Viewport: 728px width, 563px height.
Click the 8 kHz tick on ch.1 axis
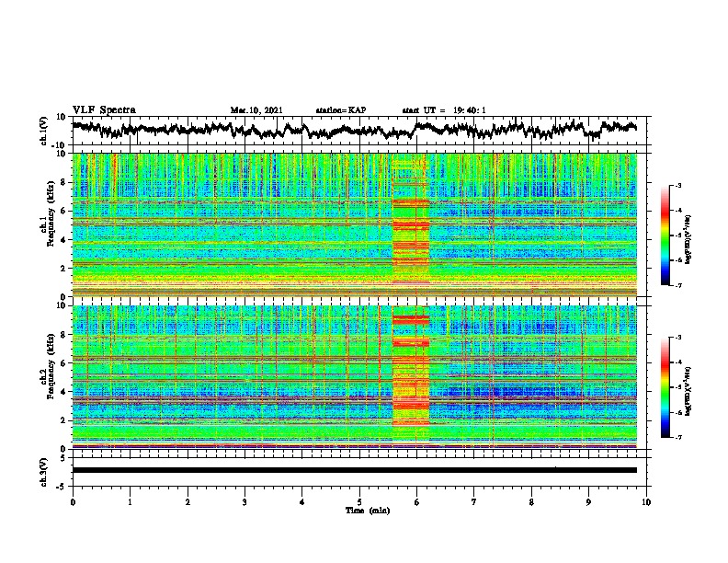point(65,182)
